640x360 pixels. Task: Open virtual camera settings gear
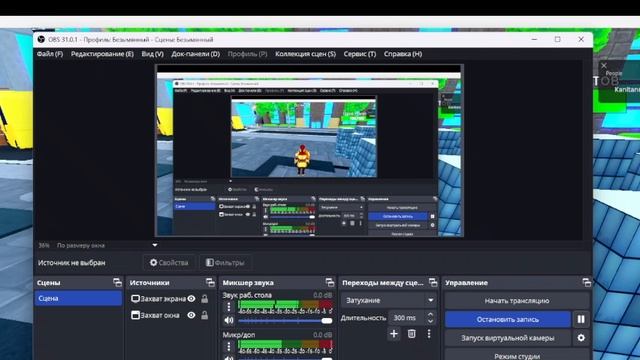click(581, 338)
